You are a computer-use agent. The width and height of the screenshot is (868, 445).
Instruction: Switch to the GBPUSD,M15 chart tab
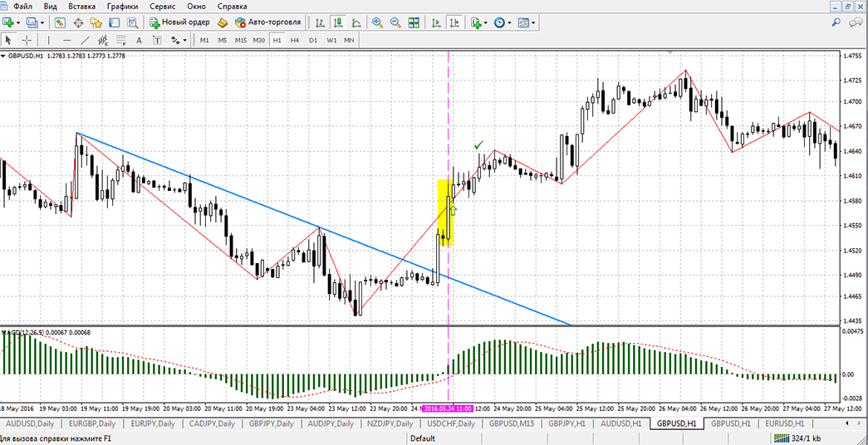click(x=511, y=423)
